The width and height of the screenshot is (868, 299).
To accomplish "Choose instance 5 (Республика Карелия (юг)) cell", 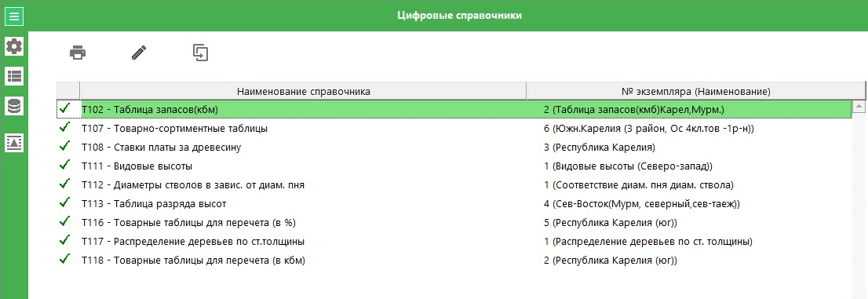I will [x=611, y=223].
